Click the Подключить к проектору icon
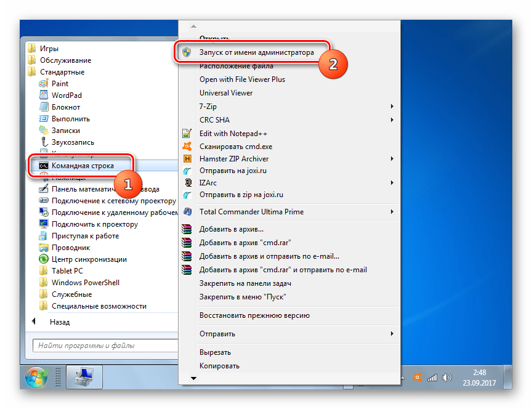This screenshot has height=409, width=532. pyautogui.click(x=44, y=224)
